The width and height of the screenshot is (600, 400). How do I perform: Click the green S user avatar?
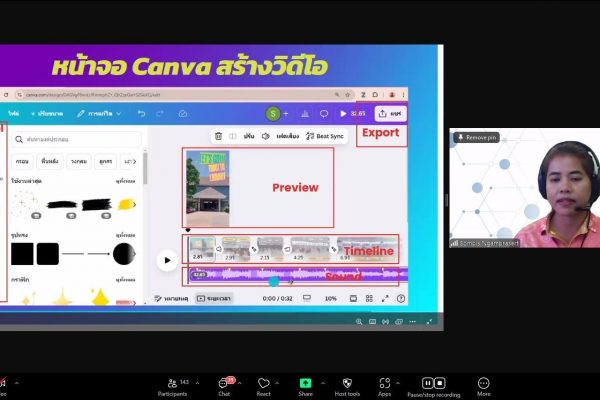[273, 114]
